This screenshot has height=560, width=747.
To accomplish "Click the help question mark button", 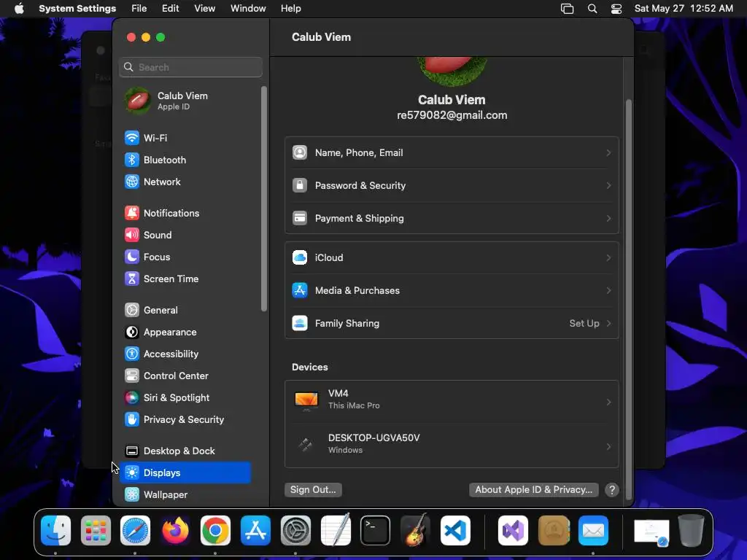I will pos(612,490).
